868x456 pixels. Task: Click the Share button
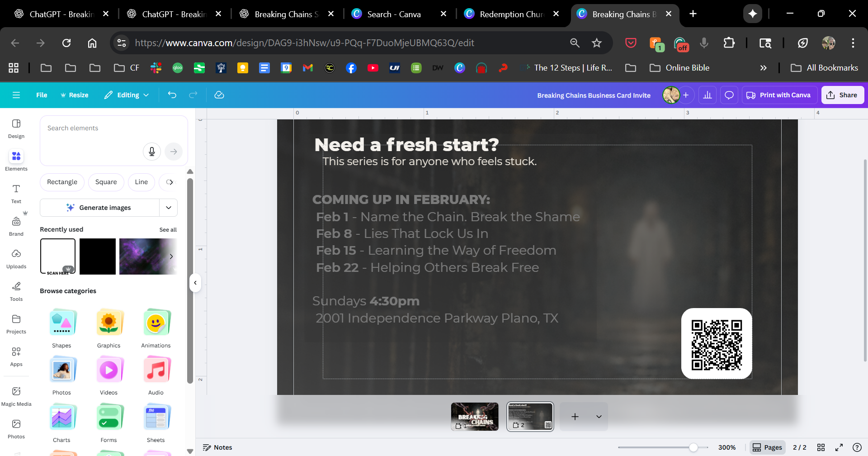(x=842, y=95)
